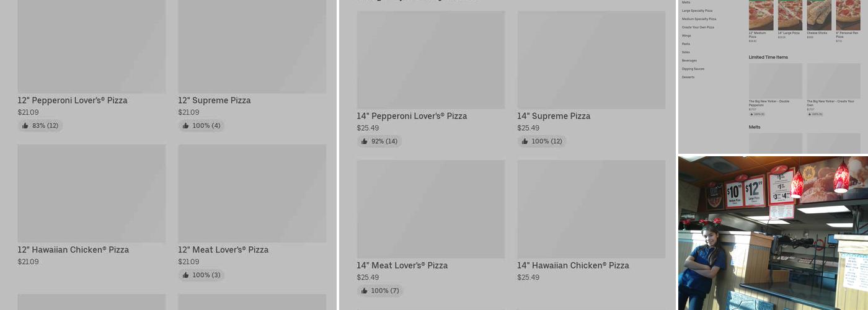Click thumbs-up rating on 14" Meat Lover's Pizza
868x310 pixels.
[x=380, y=291]
